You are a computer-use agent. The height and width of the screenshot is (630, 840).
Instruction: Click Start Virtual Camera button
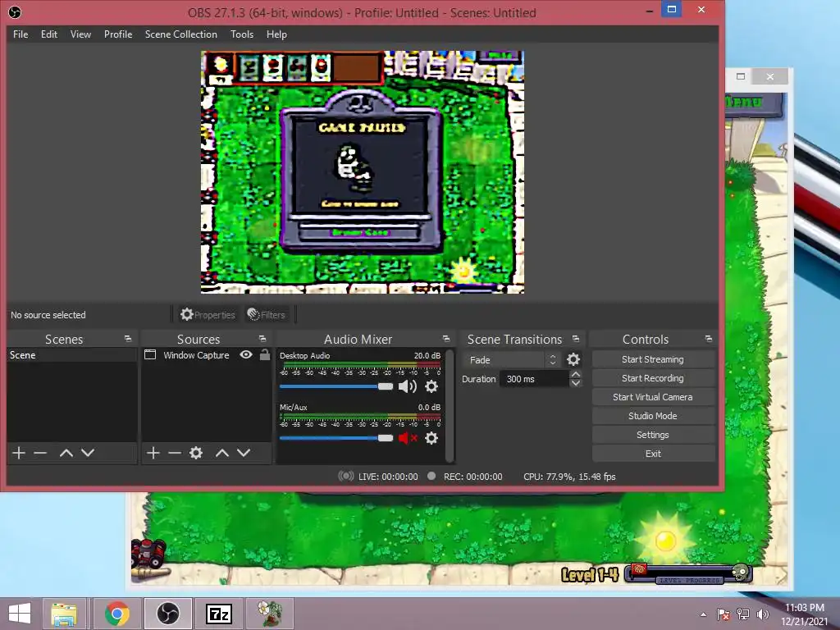point(653,397)
